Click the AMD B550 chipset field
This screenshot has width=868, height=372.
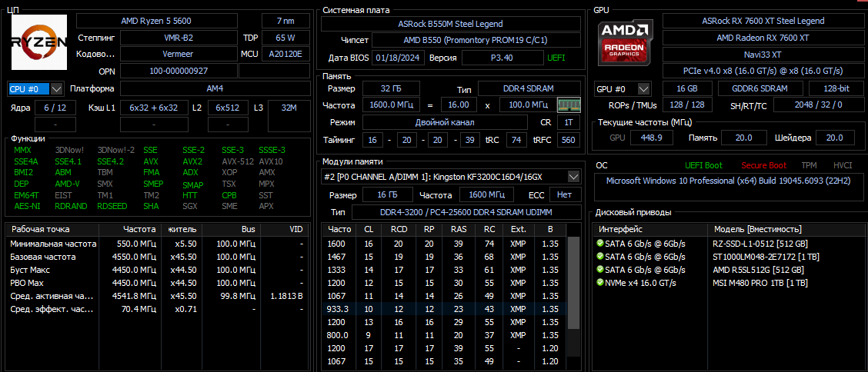[x=476, y=40]
